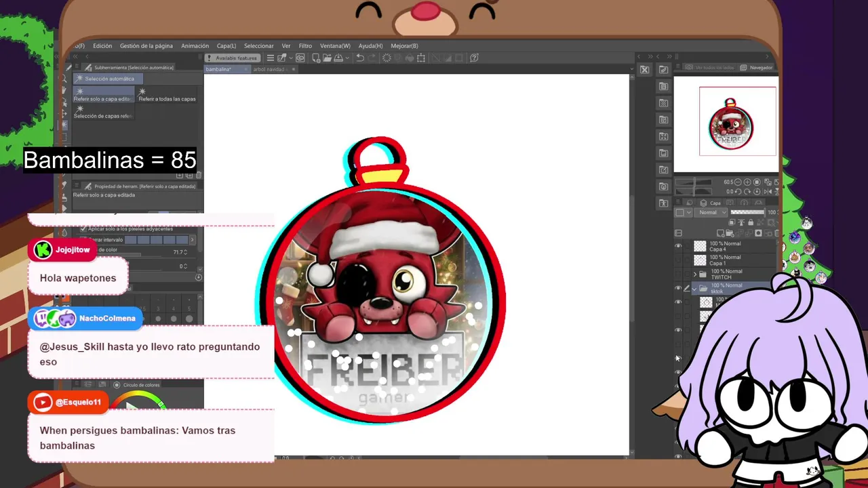
Task: Open the layer palette color dropdown arrow
Action: click(689, 212)
